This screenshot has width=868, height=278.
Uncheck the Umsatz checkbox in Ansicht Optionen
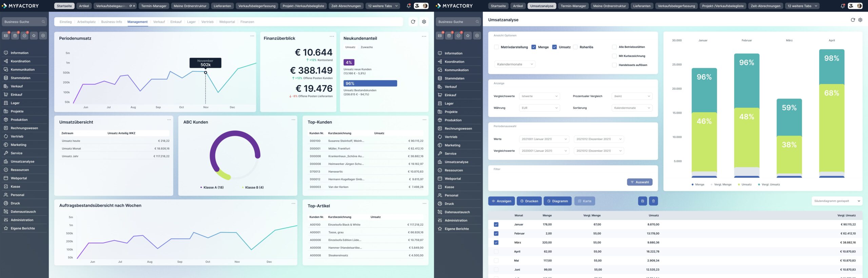554,47
